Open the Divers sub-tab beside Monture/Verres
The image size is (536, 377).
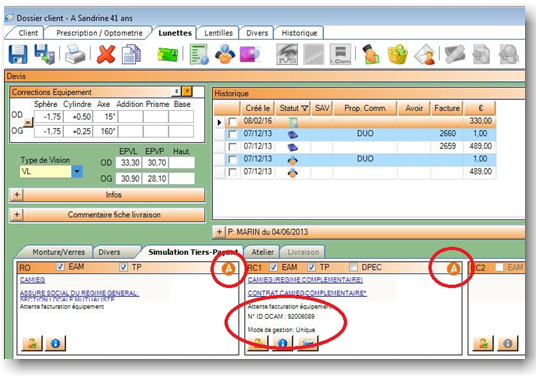pyautogui.click(x=109, y=252)
